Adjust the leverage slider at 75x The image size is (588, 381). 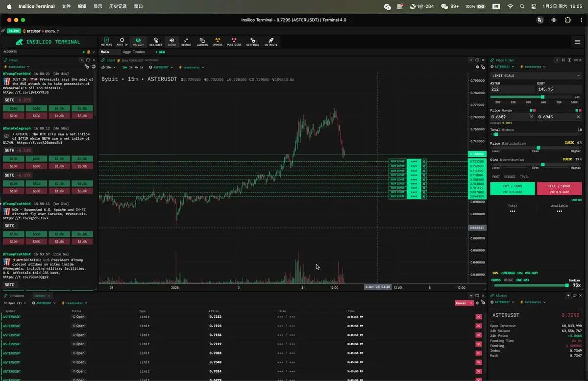click(x=567, y=285)
